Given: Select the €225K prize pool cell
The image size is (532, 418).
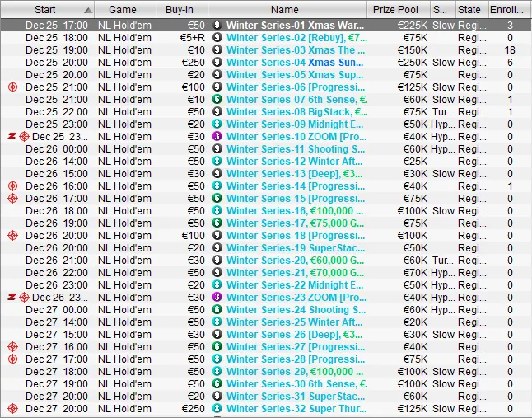Looking at the screenshot, I should pyautogui.click(x=413, y=25).
